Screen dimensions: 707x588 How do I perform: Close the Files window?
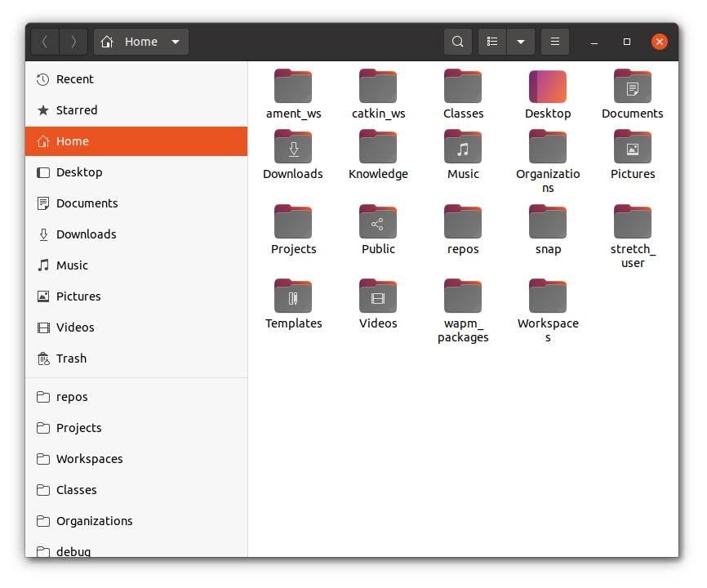[659, 42]
